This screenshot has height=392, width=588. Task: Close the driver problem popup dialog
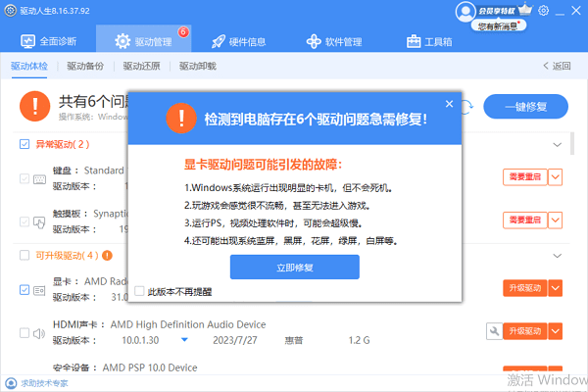point(449,104)
